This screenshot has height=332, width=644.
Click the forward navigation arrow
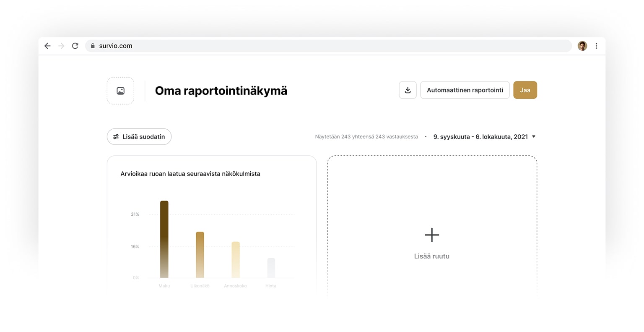61,46
